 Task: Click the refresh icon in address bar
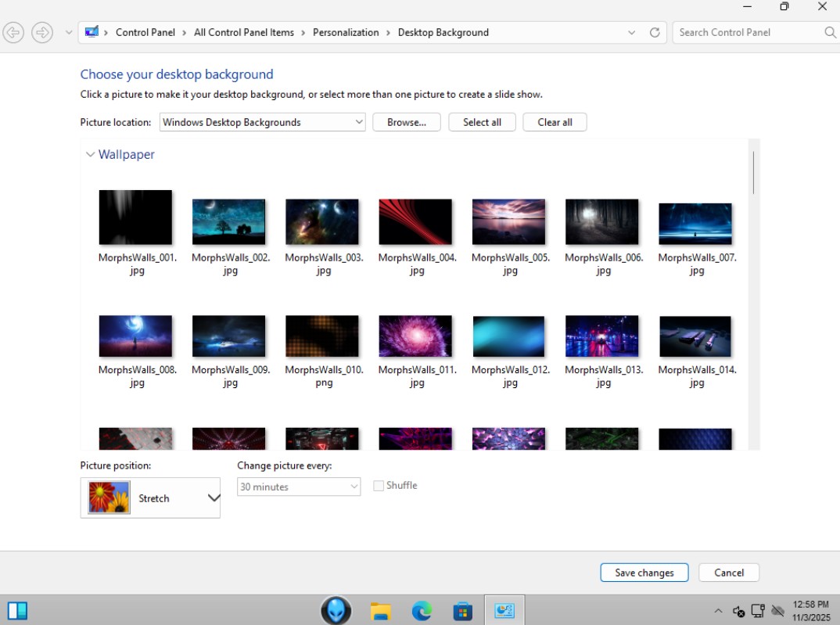655,32
